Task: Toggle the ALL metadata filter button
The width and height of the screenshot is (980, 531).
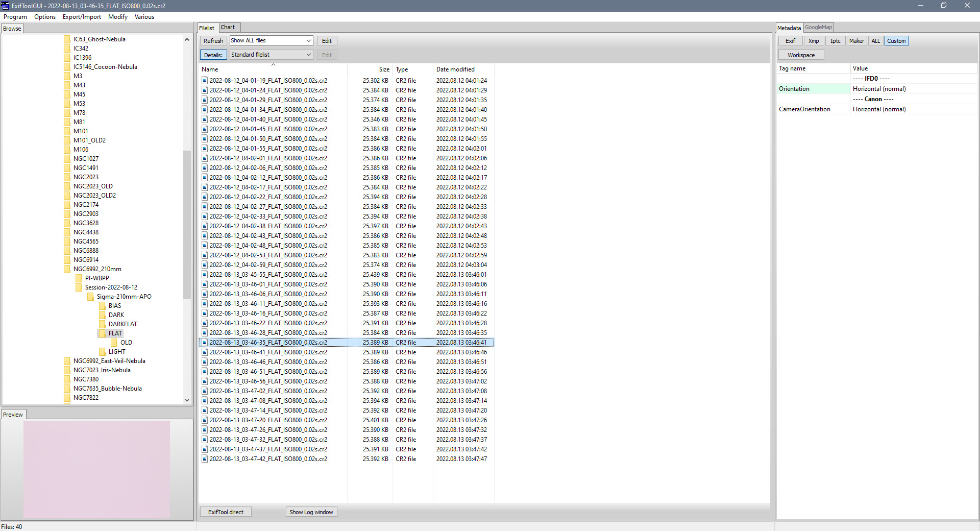Action: pos(875,41)
